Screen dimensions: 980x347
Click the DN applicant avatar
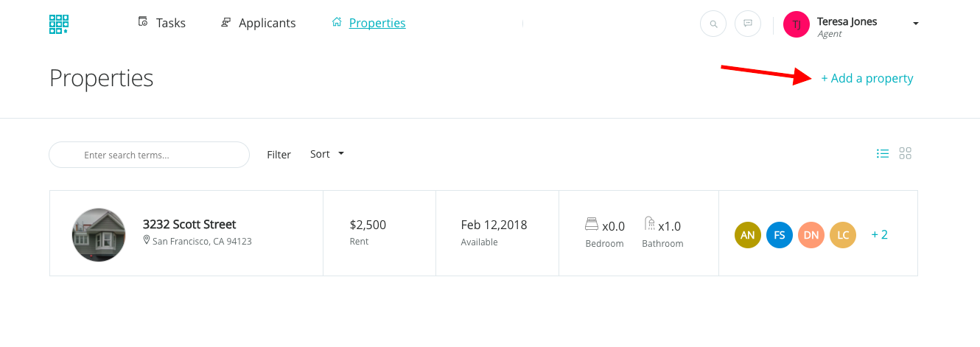811,235
